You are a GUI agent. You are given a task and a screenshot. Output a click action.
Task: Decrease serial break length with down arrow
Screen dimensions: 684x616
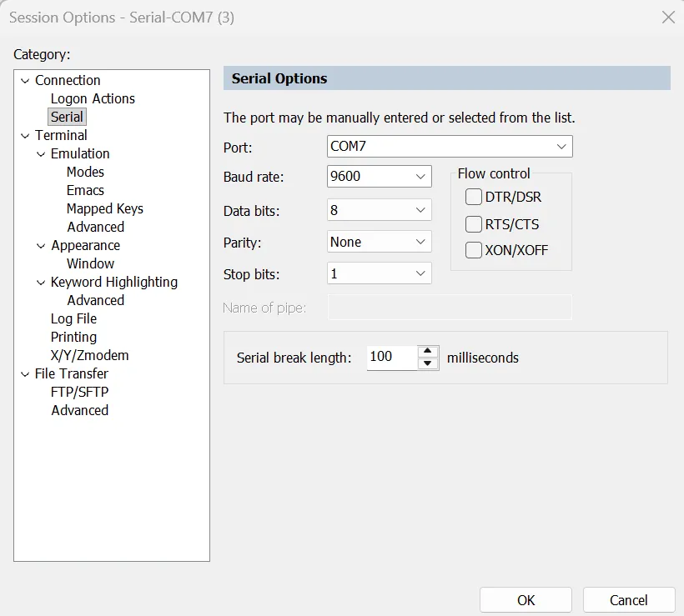[x=428, y=363]
